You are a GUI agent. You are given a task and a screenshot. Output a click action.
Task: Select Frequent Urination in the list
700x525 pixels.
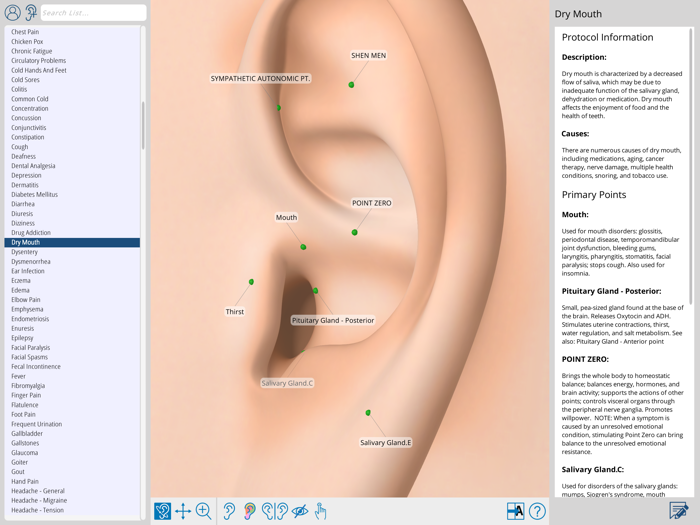click(x=72, y=424)
